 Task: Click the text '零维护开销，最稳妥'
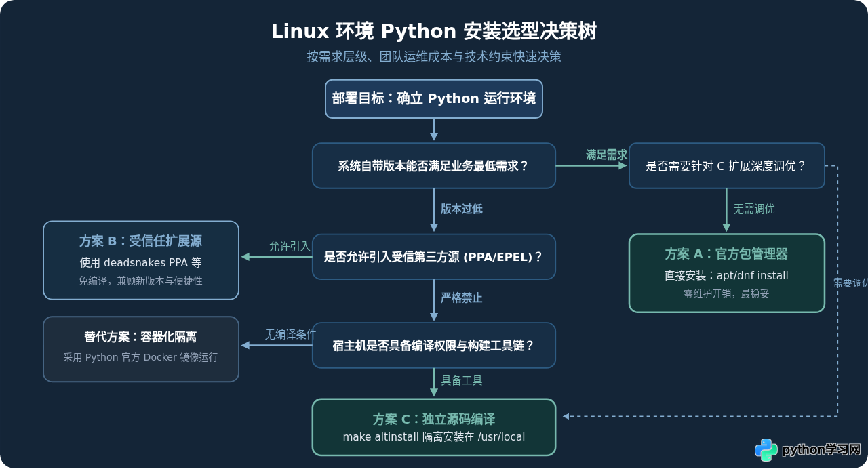point(727,294)
